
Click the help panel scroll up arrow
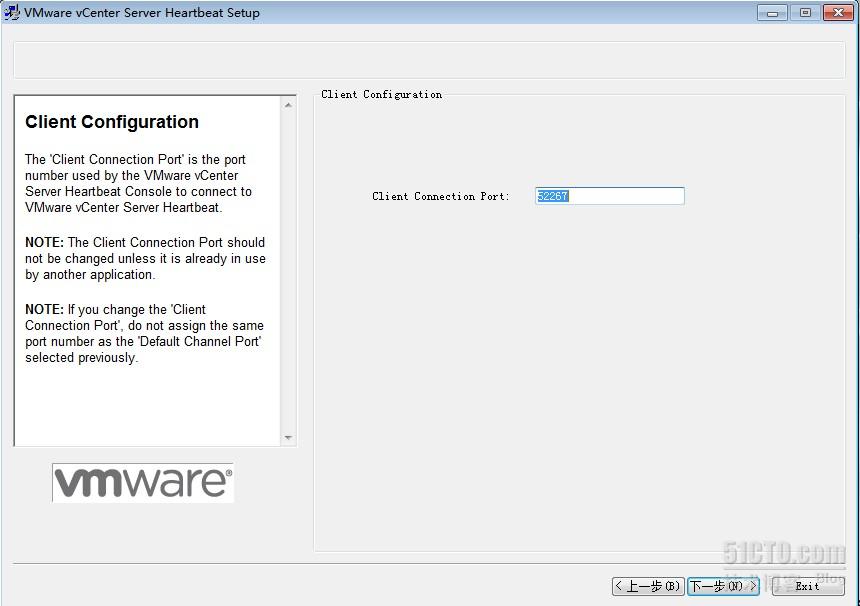(x=288, y=105)
